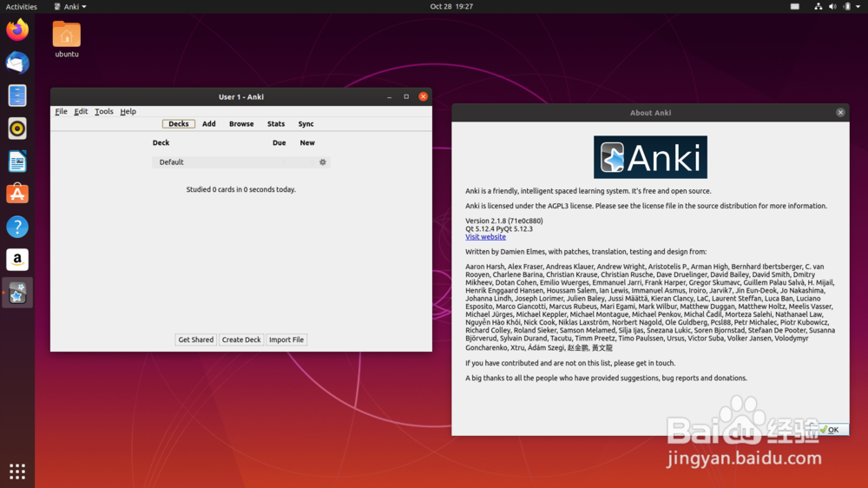The image size is (868, 488).
Task: Click the Anki logo in About dialog
Action: tap(650, 157)
